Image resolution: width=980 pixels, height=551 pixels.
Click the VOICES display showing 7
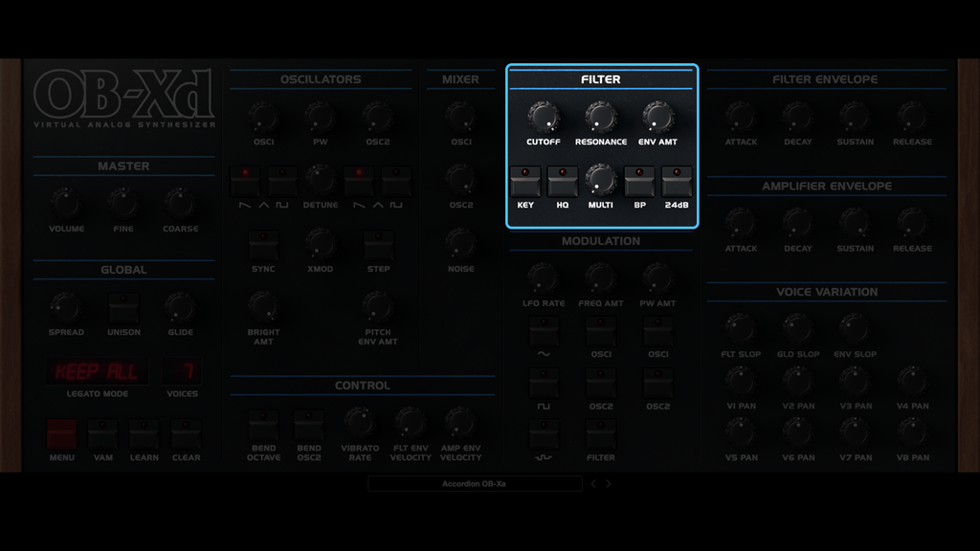click(x=183, y=371)
